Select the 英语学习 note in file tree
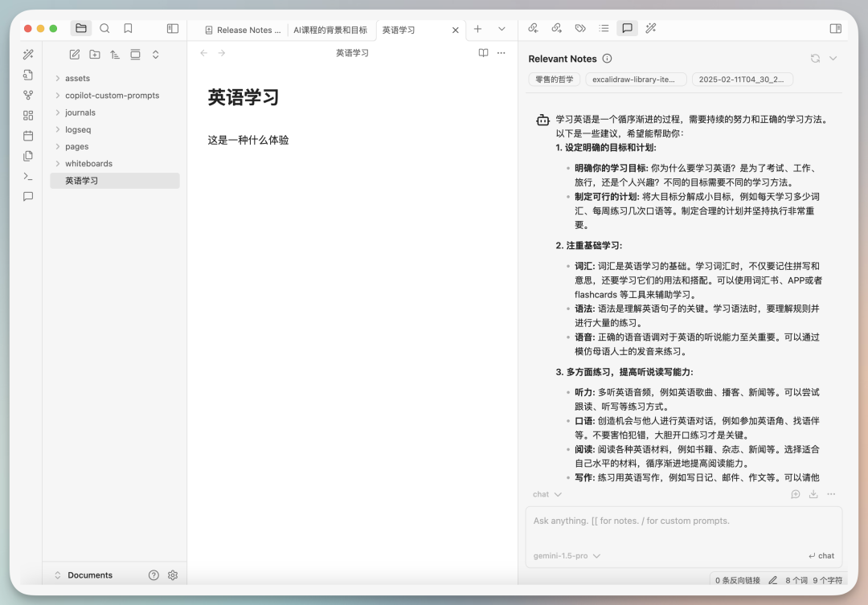The height and width of the screenshot is (605, 868). point(115,181)
